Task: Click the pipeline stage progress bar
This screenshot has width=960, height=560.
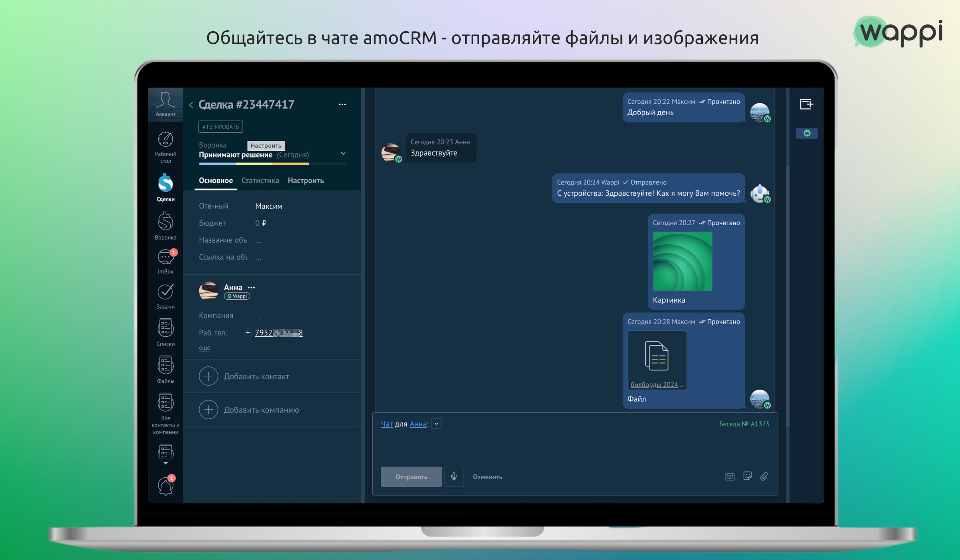Action: [x=272, y=164]
